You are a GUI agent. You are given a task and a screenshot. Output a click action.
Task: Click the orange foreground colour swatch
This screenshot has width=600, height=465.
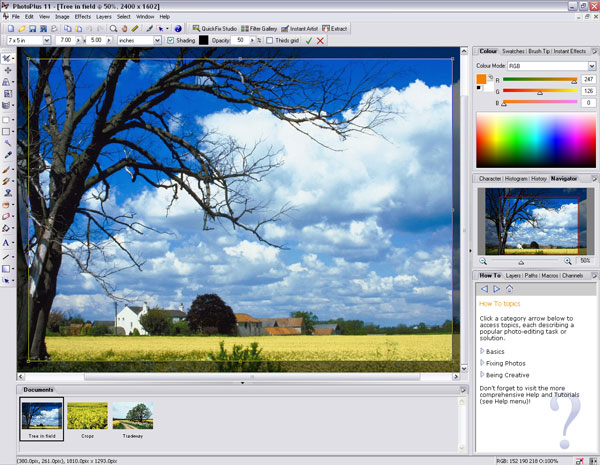481,77
